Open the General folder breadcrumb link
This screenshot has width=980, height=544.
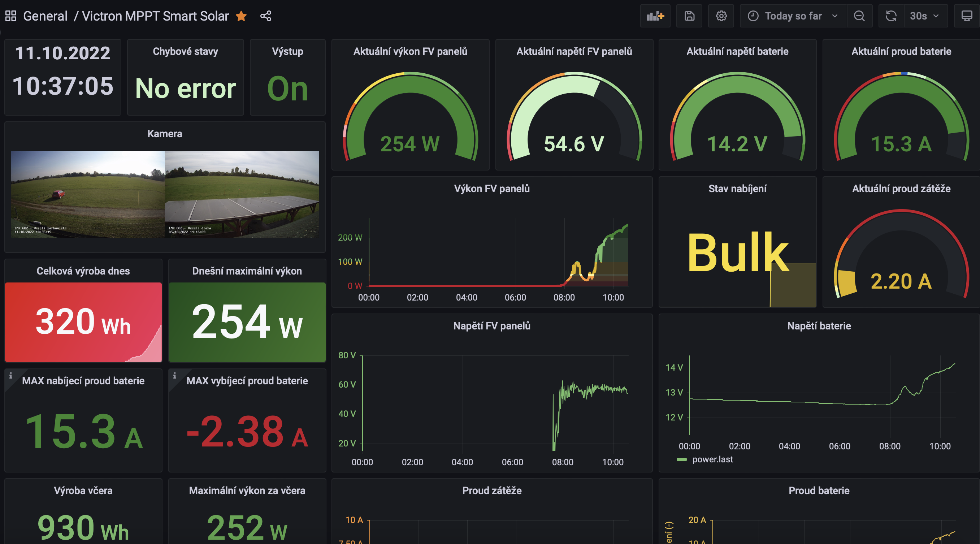tap(45, 16)
